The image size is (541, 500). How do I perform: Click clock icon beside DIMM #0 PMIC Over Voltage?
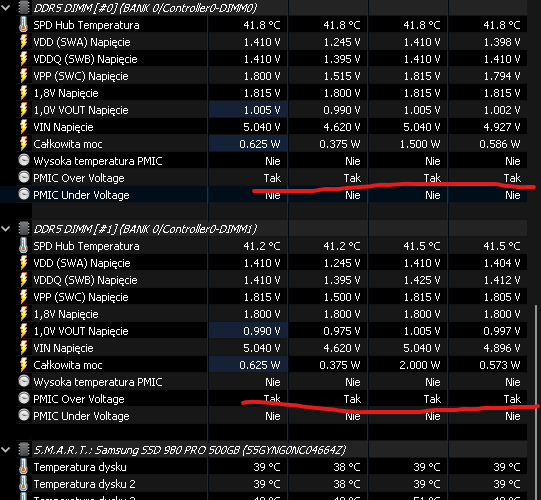[24, 177]
